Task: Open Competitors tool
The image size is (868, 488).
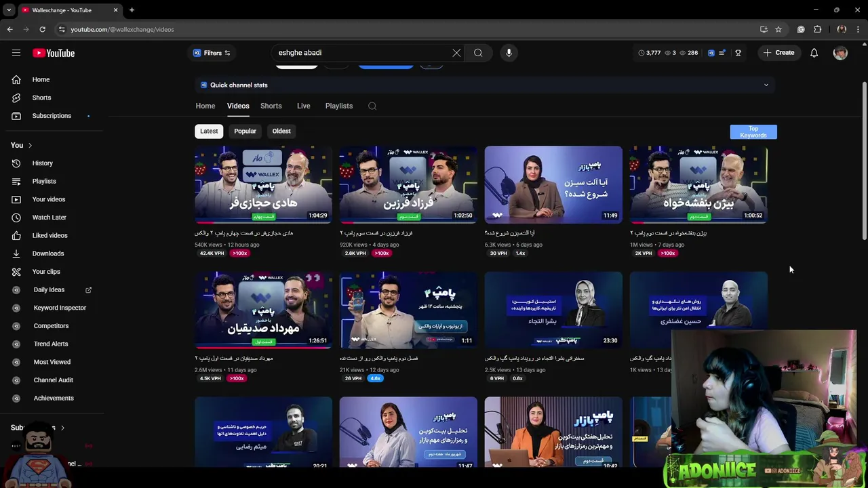Action: tap(52, 326)
